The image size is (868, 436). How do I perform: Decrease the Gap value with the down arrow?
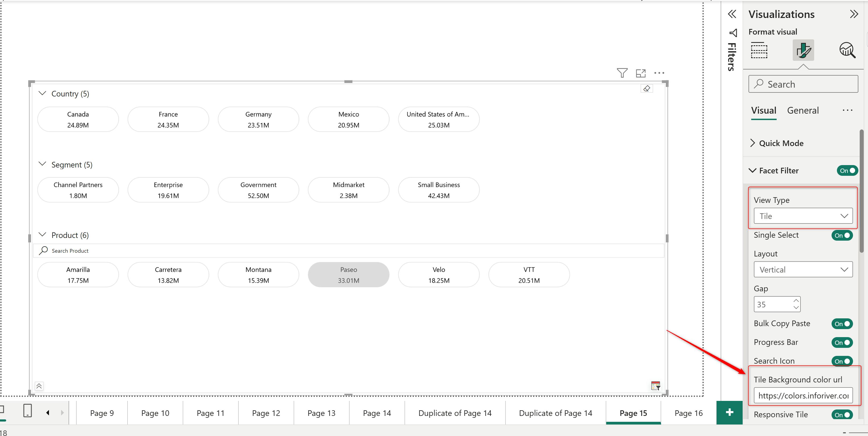[x=796, y=308]
